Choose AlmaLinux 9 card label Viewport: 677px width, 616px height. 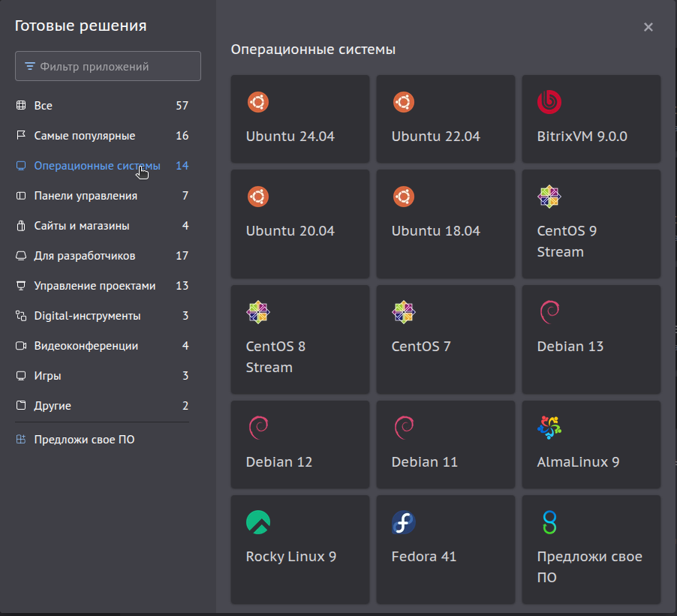[578, 462]
